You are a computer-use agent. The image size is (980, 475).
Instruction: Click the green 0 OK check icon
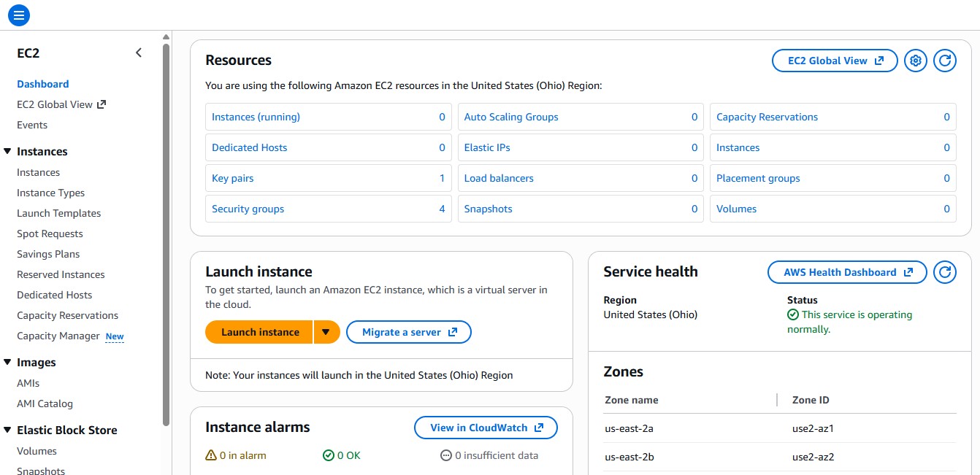tap(327, 455)
